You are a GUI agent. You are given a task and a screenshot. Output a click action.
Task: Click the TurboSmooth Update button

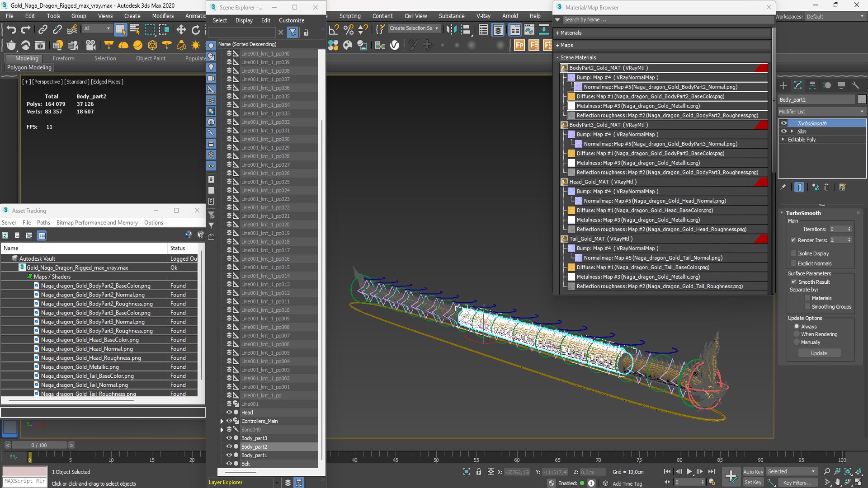[x=819, y=353]
